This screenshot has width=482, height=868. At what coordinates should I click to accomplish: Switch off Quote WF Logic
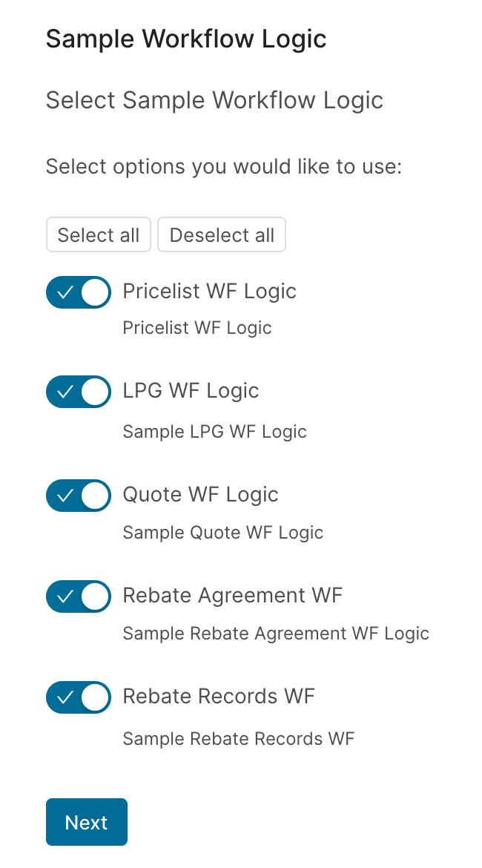tap(79, 496)
